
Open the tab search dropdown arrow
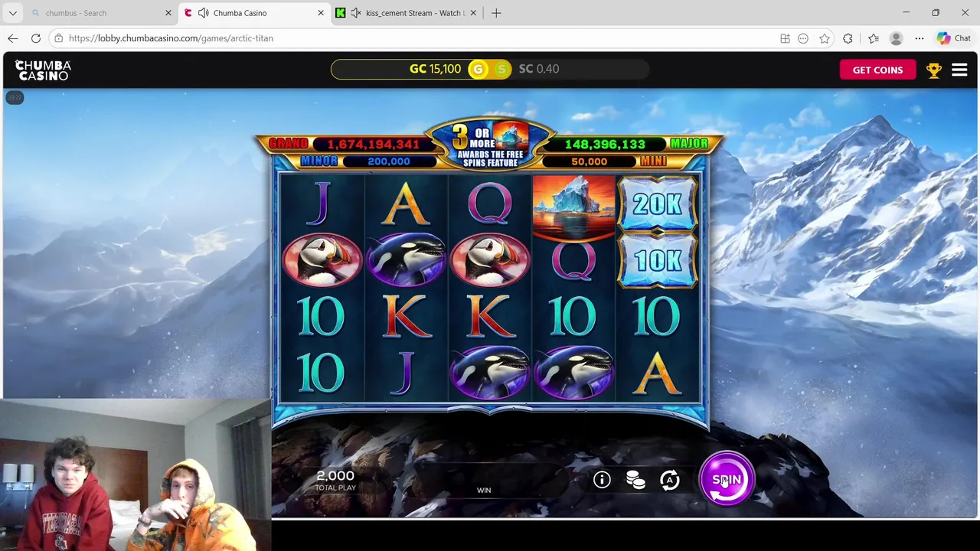pyautogui.click(x=13, y=13)
